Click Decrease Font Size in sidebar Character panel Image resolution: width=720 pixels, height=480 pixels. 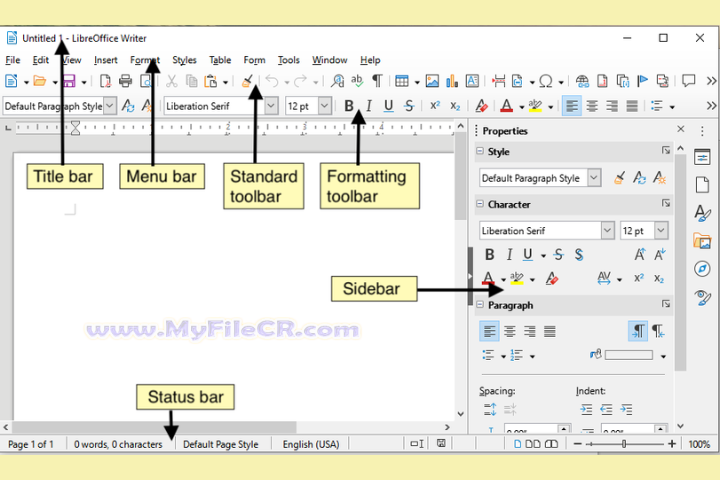coord(660,254)
